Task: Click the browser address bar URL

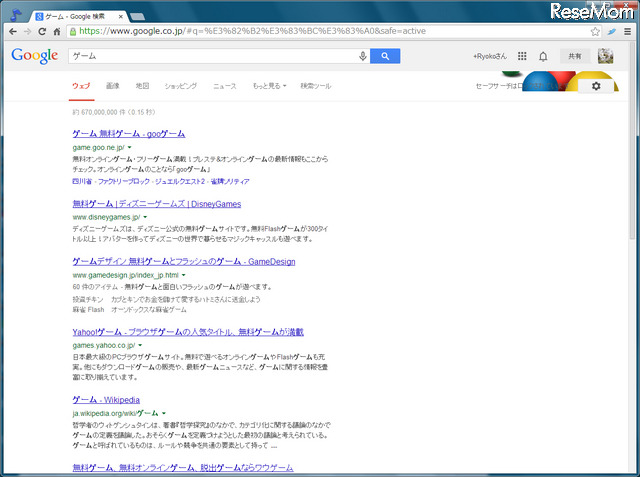Action: 252,31
